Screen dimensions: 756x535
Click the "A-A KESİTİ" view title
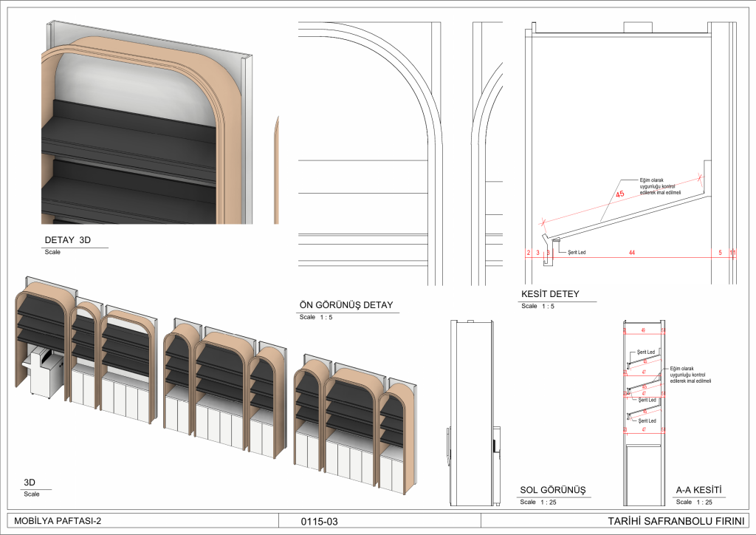point(698,490)
